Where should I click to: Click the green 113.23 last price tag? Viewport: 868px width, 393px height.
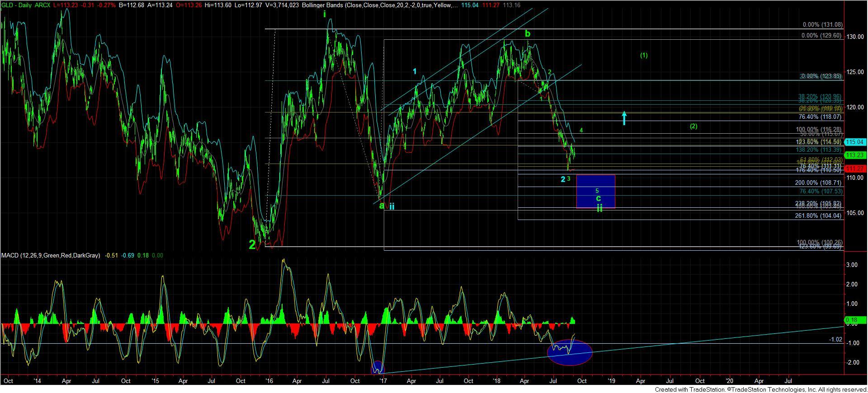855,155
